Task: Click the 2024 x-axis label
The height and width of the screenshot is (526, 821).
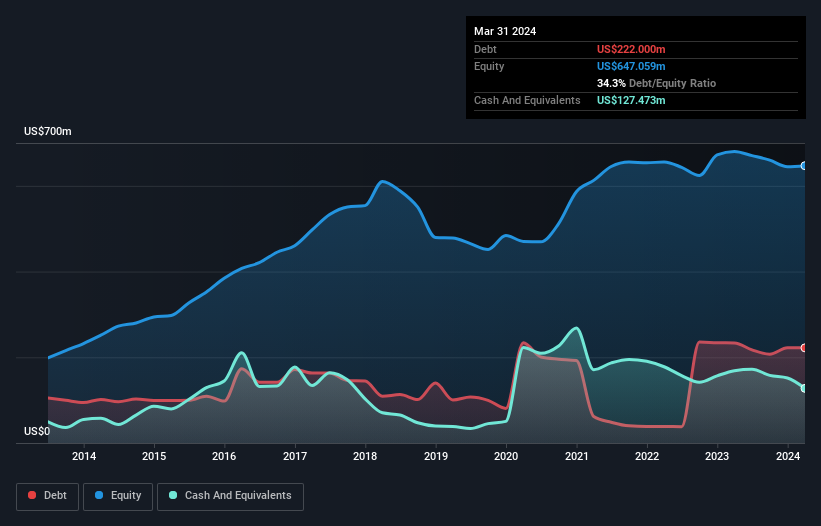Action: pyautogui.click(x=788, y=456)
